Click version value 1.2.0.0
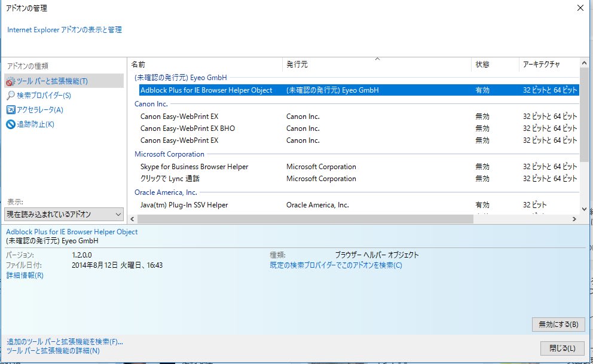The width and height of the screenshot is (593, 364). [82, 255]
